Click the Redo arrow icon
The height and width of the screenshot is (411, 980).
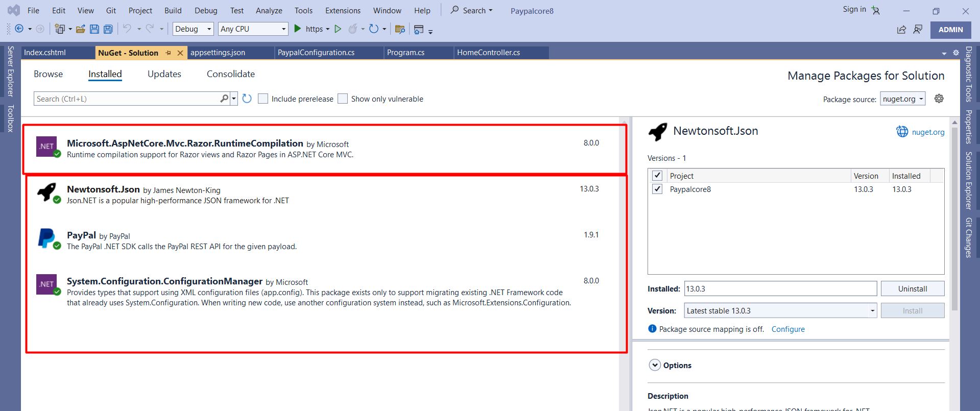(x=150, y=29)
